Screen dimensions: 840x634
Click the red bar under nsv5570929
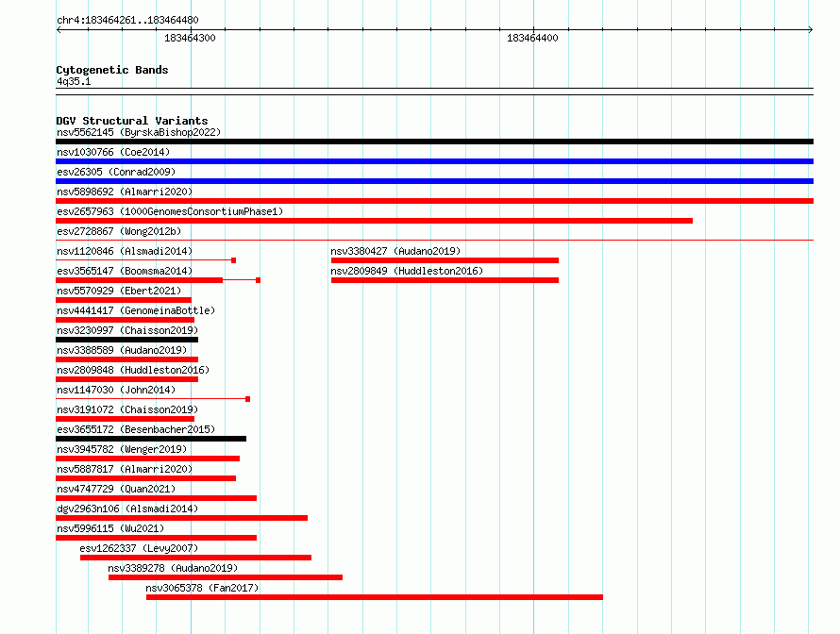coord(124,300)
